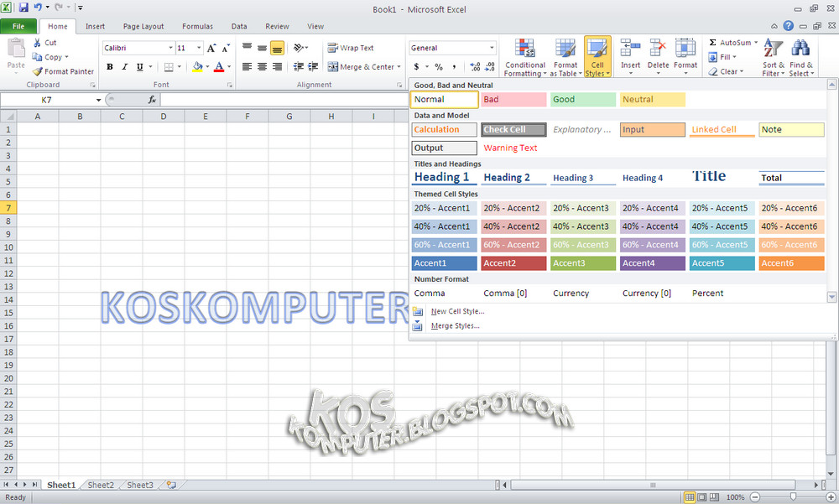Click in the formula bar input
Screen dimensions: 839x504
pyautogui.click(x=284, y=100)
